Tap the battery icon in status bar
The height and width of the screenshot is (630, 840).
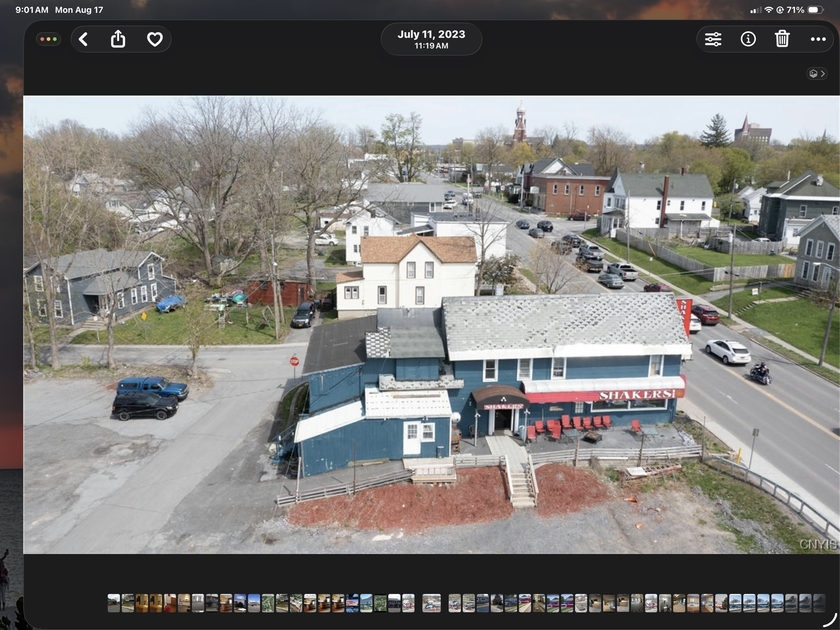point(815,10)
